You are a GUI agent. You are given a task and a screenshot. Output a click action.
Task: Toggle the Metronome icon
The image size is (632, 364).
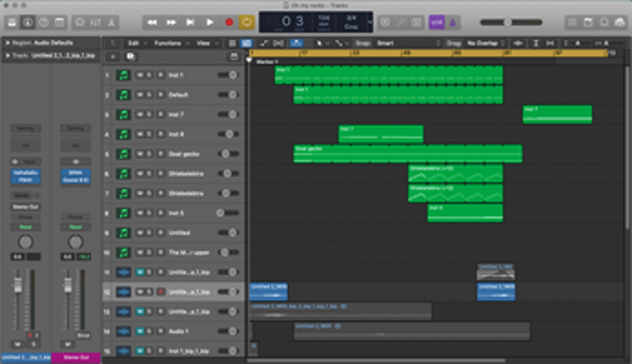pyautogui.click(x=452, y=23)
